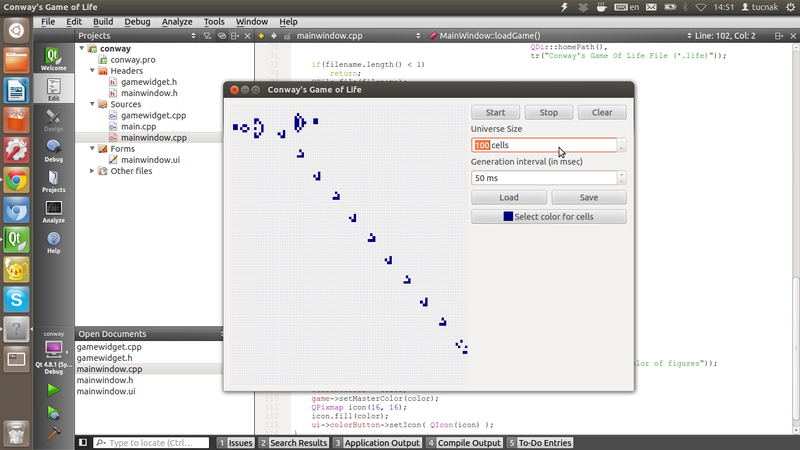This screenshot has height=450, width=800.
Task: Close the mainwindow.cpp editor document
Action: pos(793,36)
